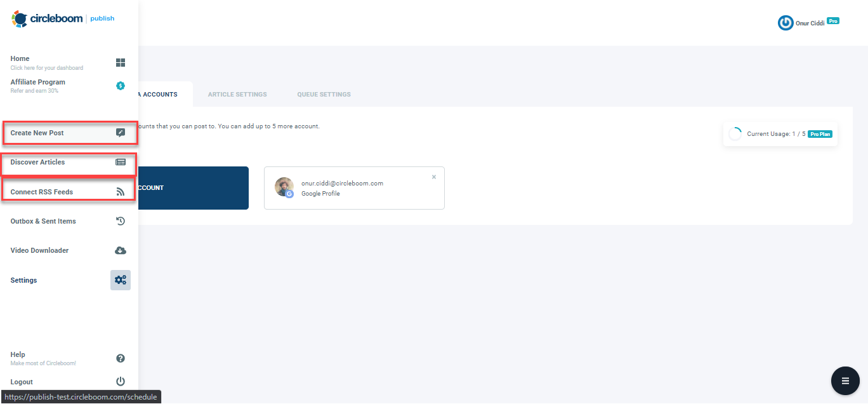
Task: Open the Onur Ciddi profile dropdown
Action: (x=808, y=22)
